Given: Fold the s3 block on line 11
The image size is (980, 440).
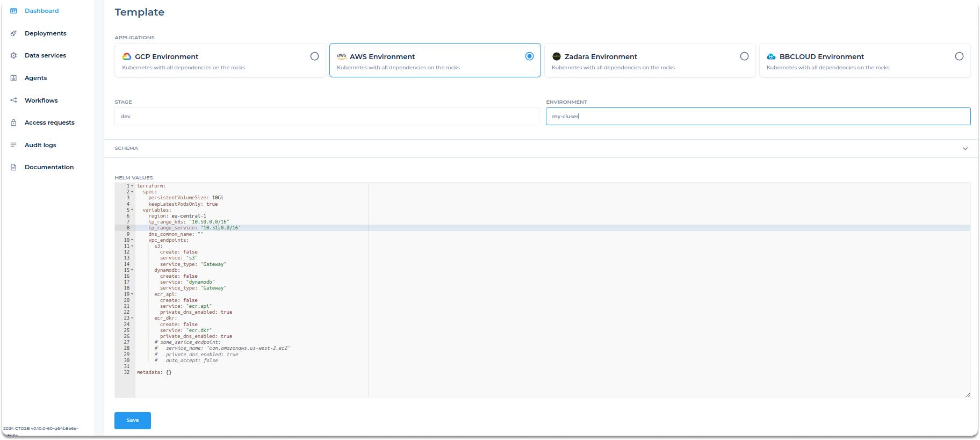Looking at the screenshot, I should 132,246.
